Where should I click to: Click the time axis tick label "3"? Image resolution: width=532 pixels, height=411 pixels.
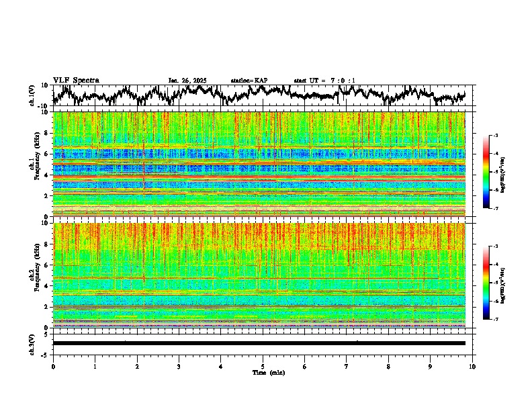[179, 367]
